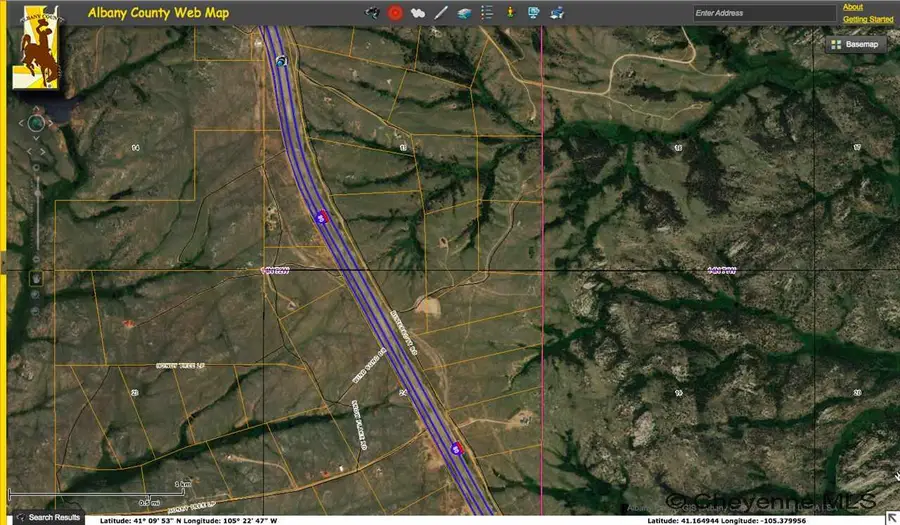Activate the pencil drawing tool
The width and height of the screenshot is (900, 525).
(x=441, y=13)
